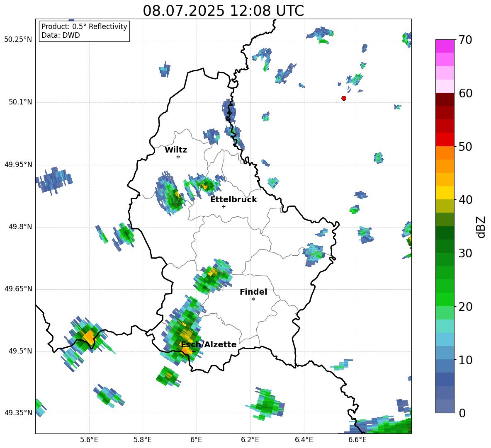
Task: Select the Wiltz city label
Action: (x=176, y=150)
